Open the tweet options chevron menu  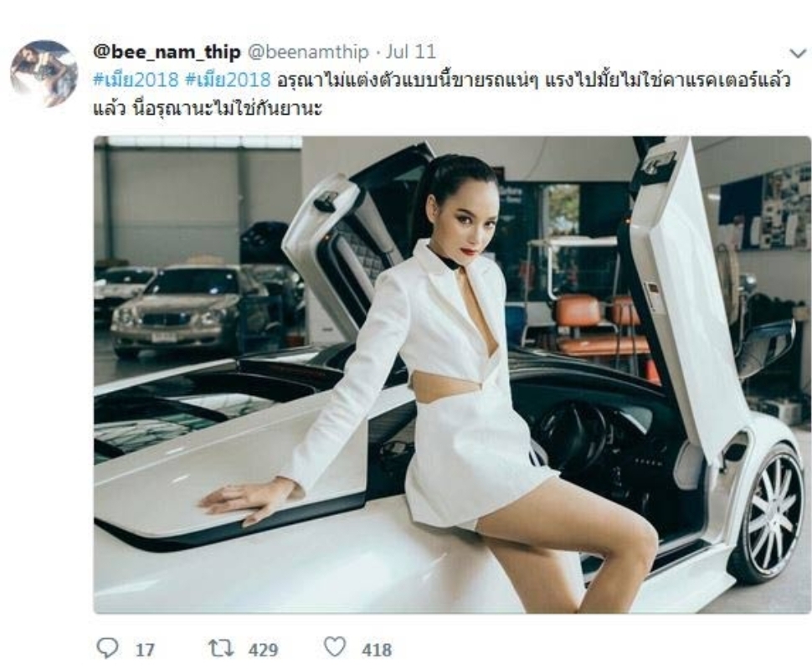[x=798, y=53]
